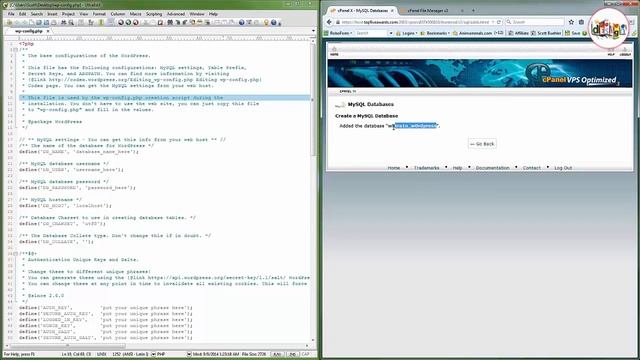Click the RoboForm search field
This screenshot has width=640, height=360.
371,33
